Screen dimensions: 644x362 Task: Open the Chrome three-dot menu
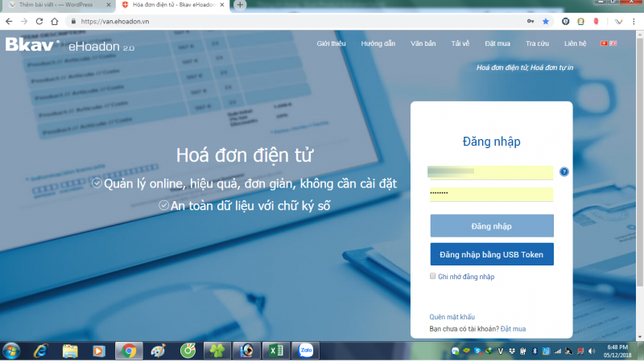(636, 21)
